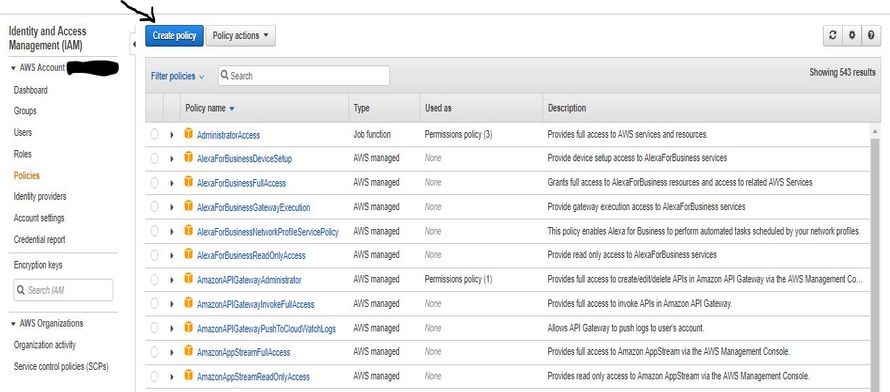
Task: Sort by the Type column header
Action: (361, 108)
